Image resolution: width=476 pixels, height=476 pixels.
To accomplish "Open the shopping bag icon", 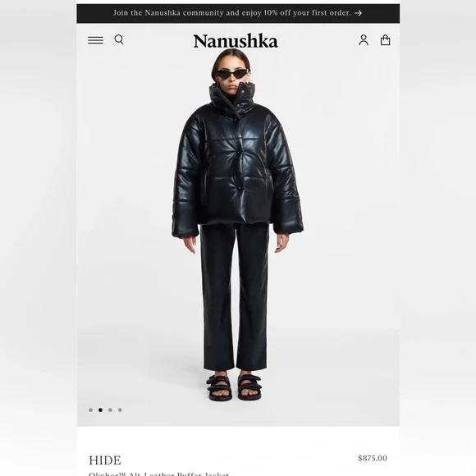I will [x=385, y=40].
